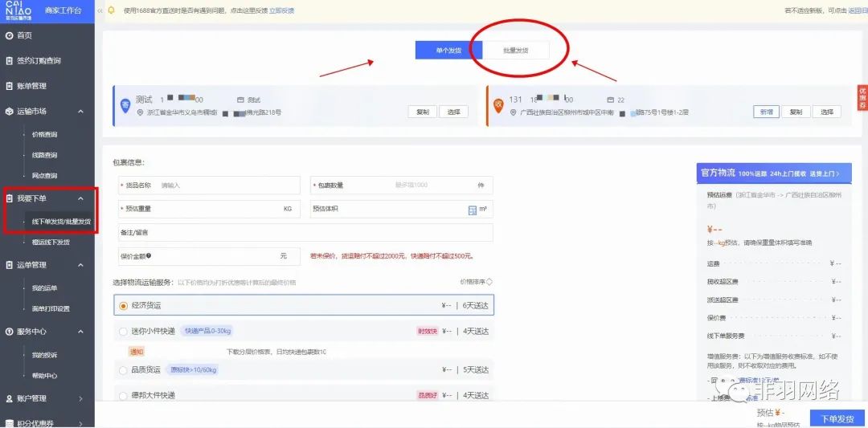The height and width of the screenshot is (428, 868).
Task: Select the 迷你小件快递 radio option
Action: click(123, 331)
